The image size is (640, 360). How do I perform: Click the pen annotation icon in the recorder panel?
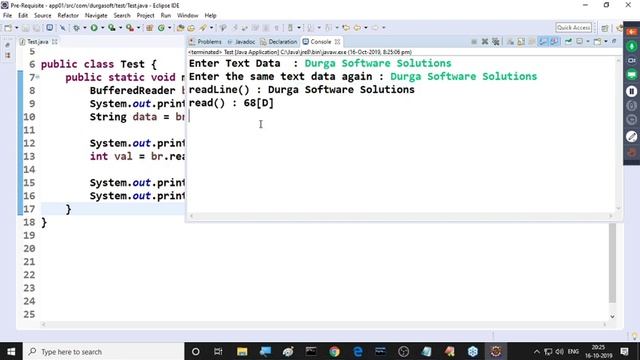tap(631, 136)
